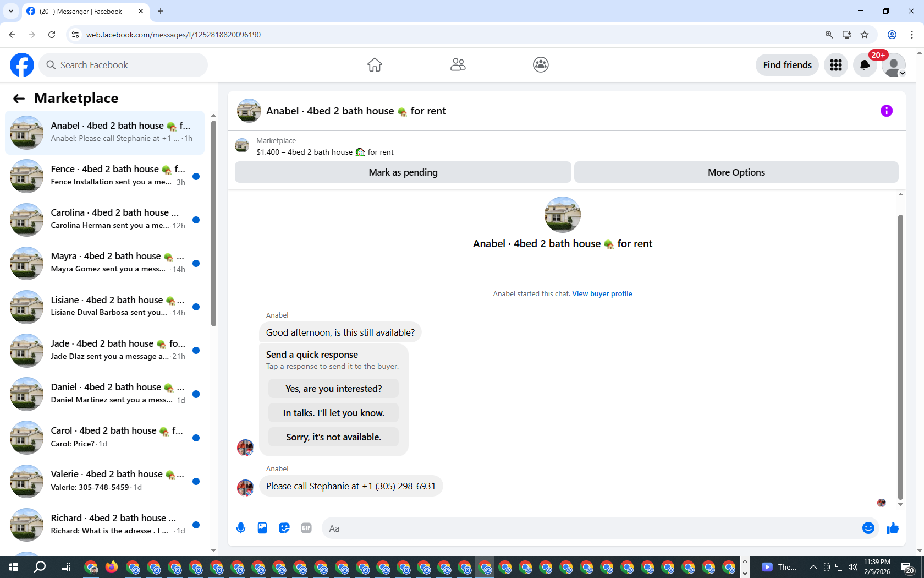
Task: Open Chrome three-dot menu
Action: pyautogui.click(x=911, y=35)
